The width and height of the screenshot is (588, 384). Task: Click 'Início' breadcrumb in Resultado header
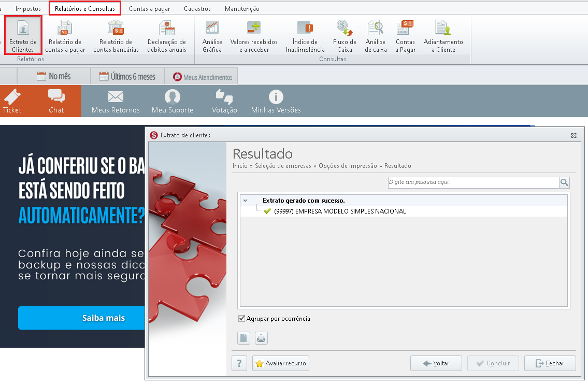tap(240, 166)
